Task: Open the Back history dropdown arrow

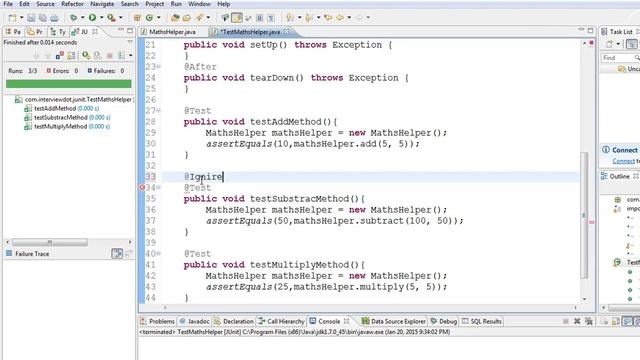Action: [x=349, y=18]
